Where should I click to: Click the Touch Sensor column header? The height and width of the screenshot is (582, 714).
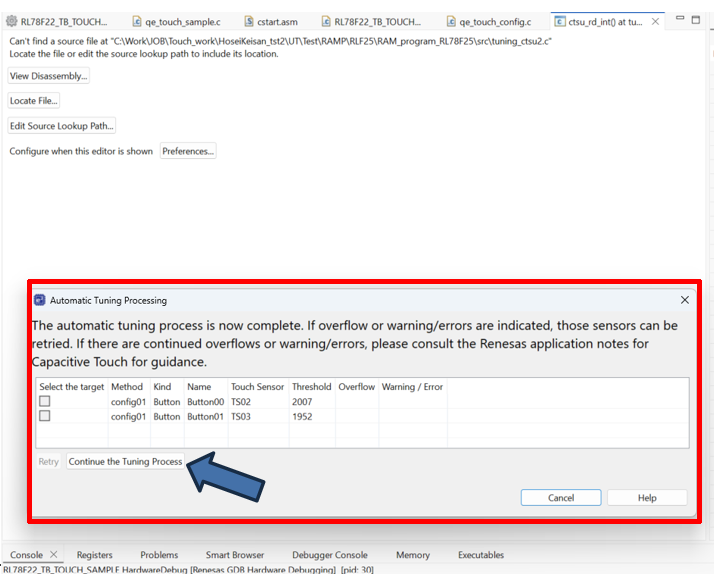[257, 387]
